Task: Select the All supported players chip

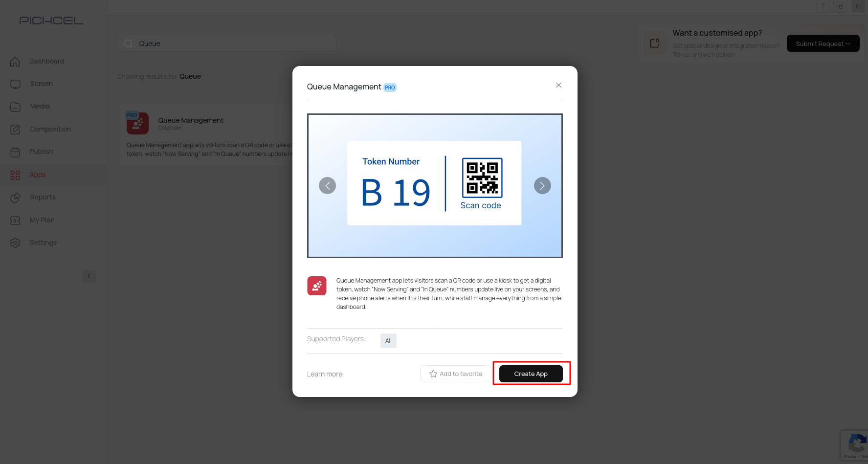Action: tap(388, 340)
